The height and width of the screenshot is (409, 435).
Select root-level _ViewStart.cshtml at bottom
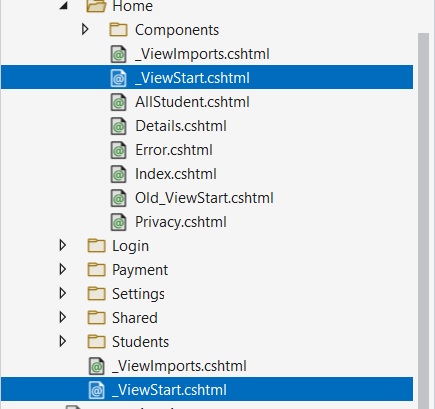click(x=207, y=389)
